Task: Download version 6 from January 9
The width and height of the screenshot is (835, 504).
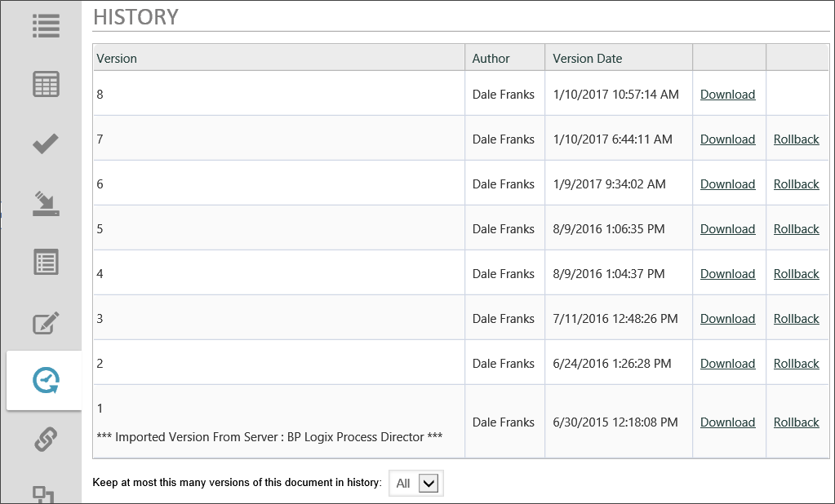Action: [x=727, y=183]
